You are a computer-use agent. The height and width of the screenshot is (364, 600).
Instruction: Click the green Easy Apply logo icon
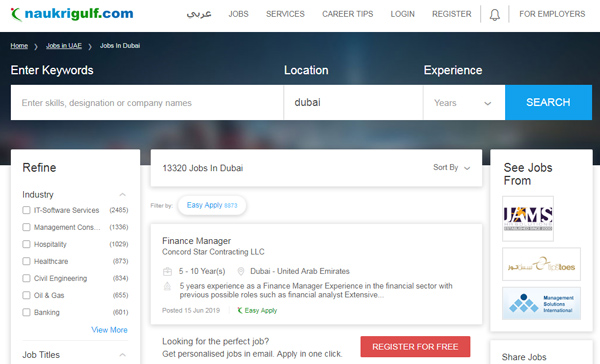[x=240, y=310]
